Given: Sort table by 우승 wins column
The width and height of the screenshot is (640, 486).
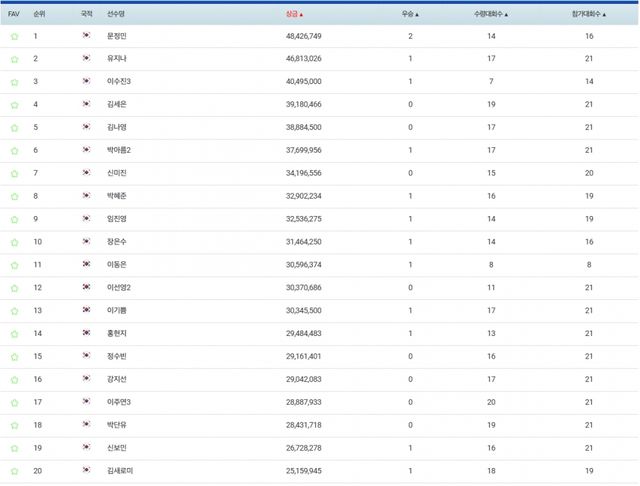Looking at the screenshot, I should click(409, 15).
